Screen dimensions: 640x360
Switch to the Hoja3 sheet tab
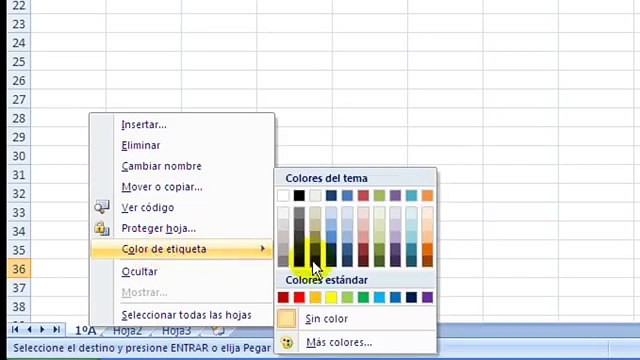click(x=176, y=331)
